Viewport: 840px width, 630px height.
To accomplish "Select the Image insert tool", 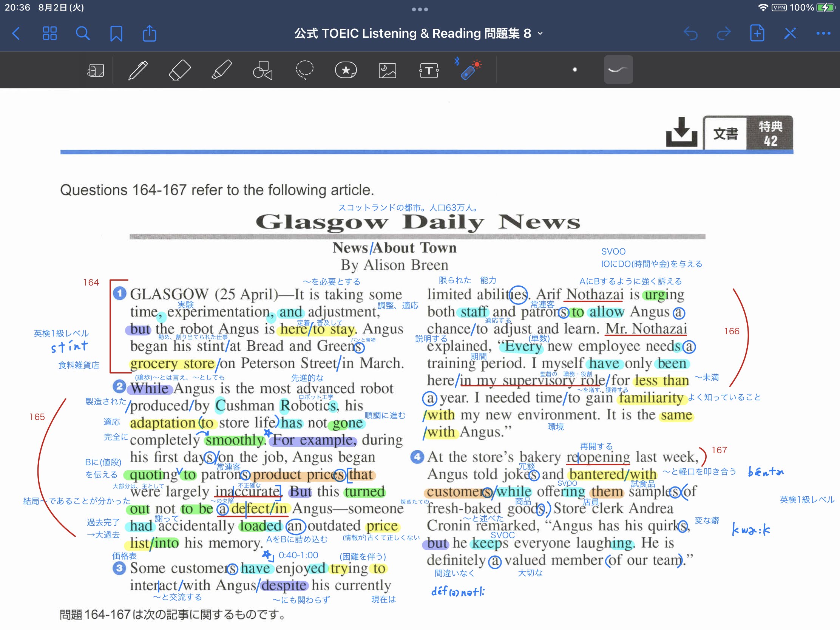I will click(x=388, y=71).
